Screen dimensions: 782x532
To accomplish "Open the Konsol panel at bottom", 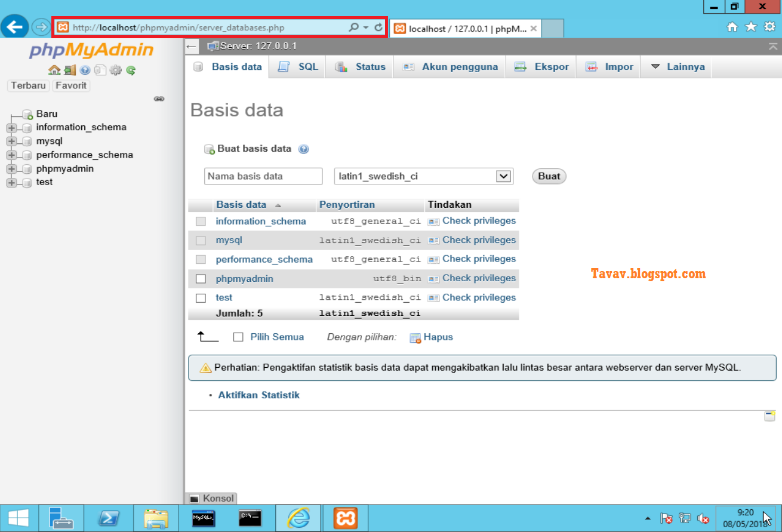I will (x=212, y=498).
